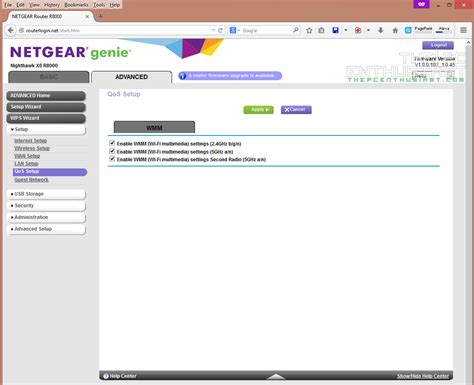Reload the page with the refresh icon
This screenshot has width=474, height=385.
click(220, 30)
